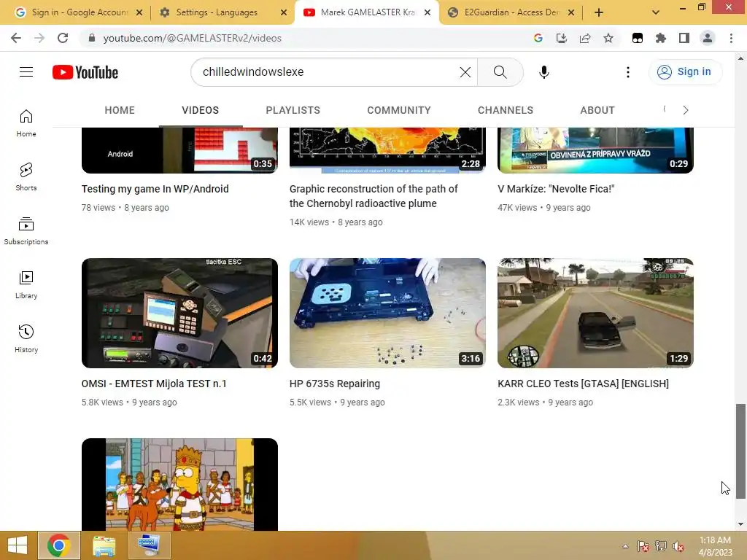This screenshot has width=747, height=560.
Task: Open 'HP 6735s Repairing' video title
Action: pos(334,384)
